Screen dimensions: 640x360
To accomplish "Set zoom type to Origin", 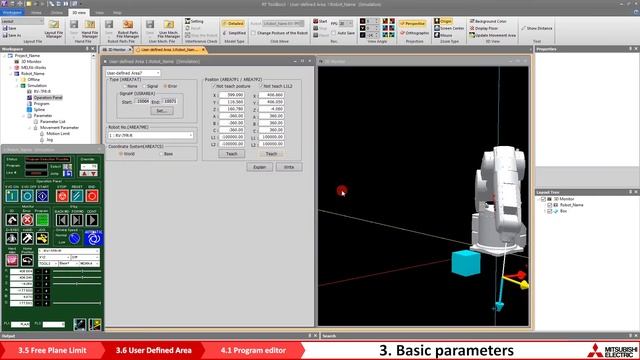I will click(x=443, y=21).
